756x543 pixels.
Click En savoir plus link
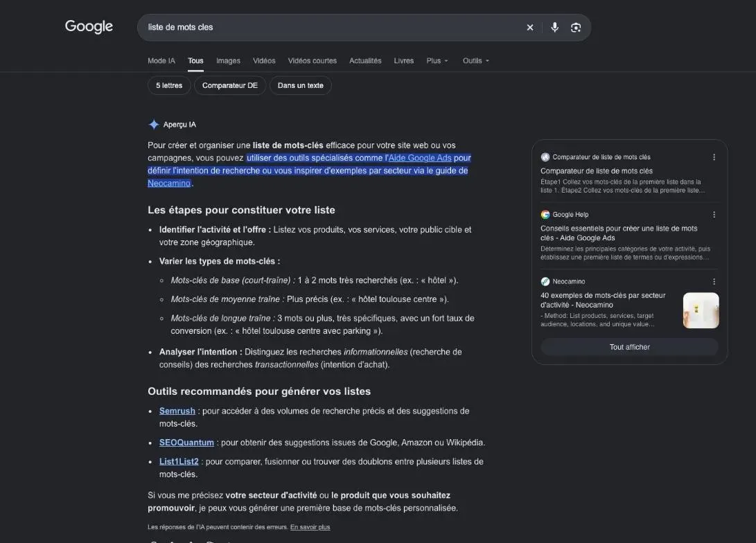point(310,527)
